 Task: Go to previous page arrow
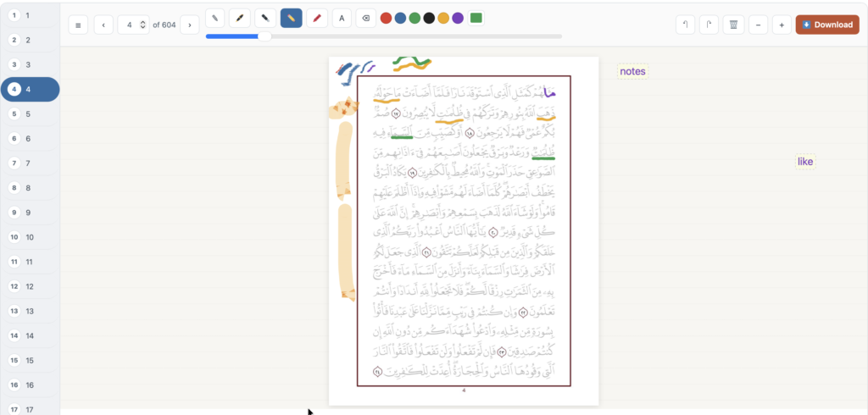coord(103,25)
